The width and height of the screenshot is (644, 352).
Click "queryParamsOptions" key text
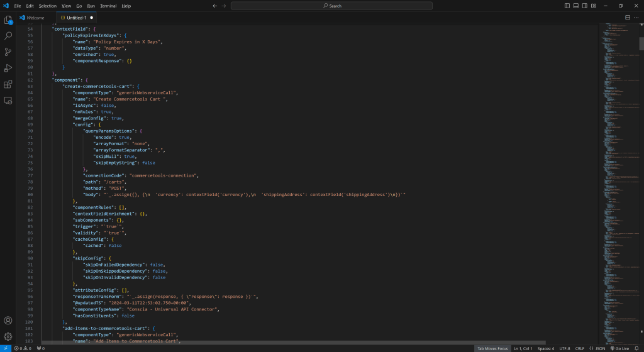tap(109, 131)
